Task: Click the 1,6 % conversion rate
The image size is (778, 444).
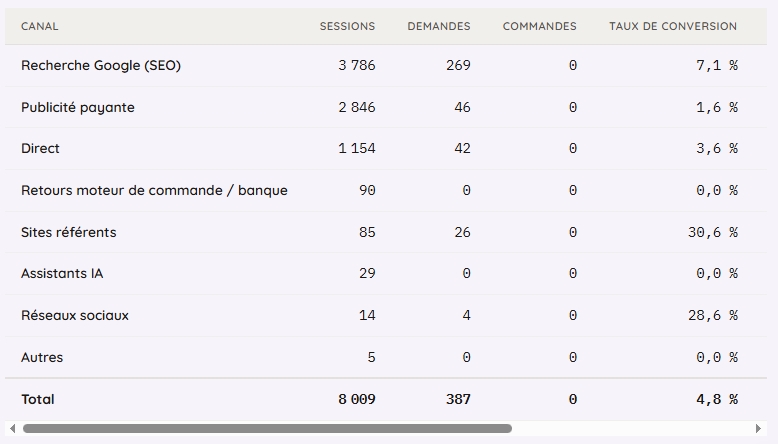Action: (717, 108)
